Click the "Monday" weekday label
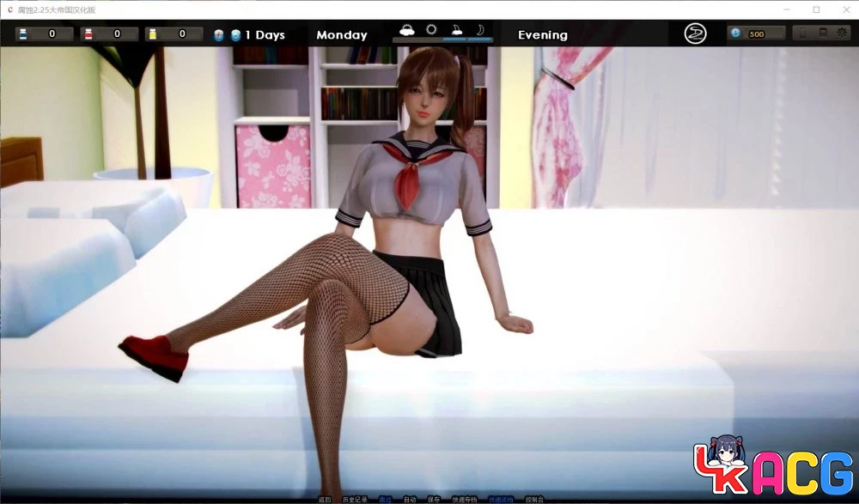This screenshot has width=859, height=504. (x=342, y=35)
